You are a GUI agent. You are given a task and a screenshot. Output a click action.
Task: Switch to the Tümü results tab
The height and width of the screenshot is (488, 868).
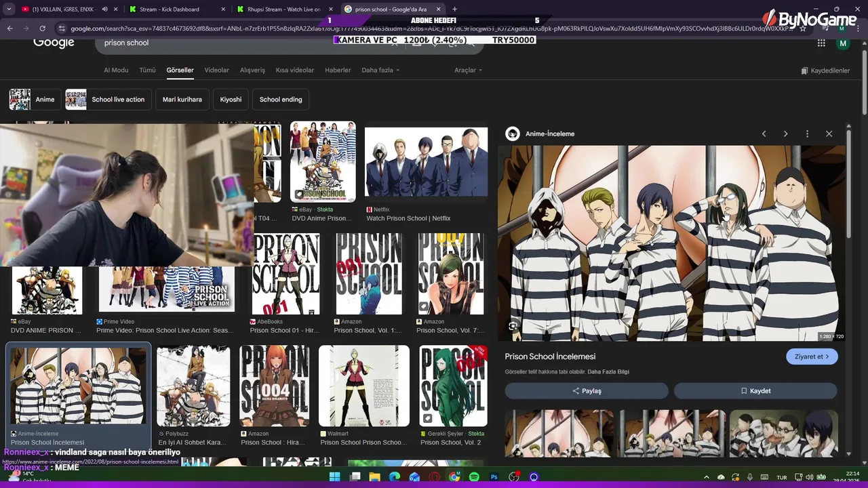point(147,70)
